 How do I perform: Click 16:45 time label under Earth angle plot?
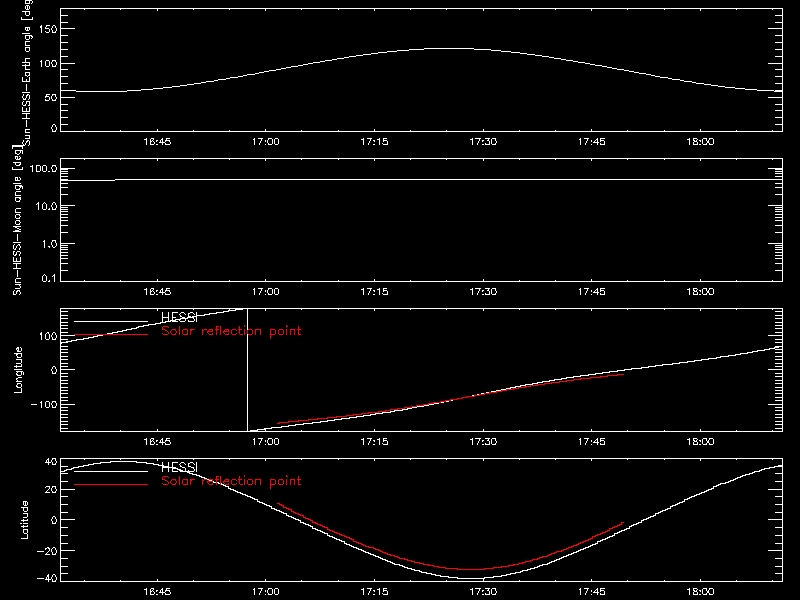[x=157, y=141]
